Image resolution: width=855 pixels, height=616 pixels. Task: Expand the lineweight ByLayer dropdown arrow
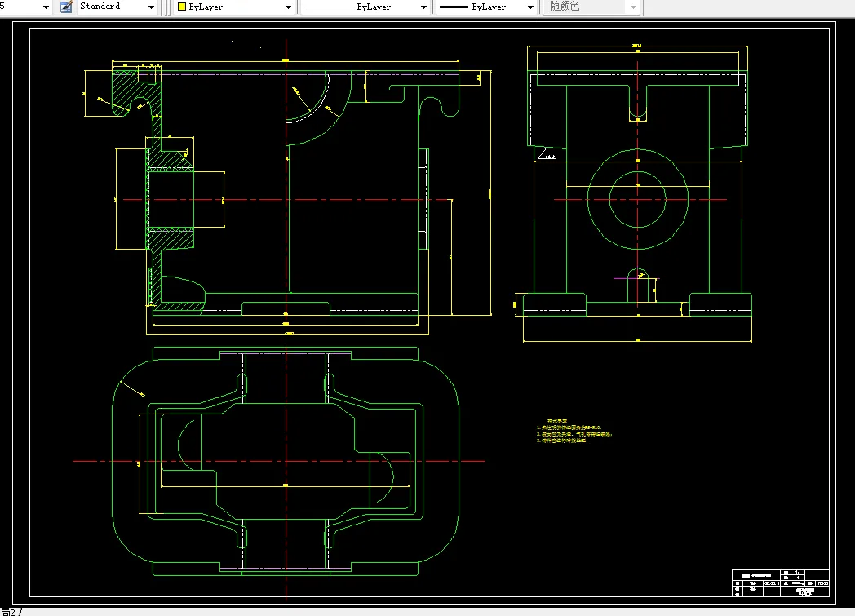coord(530,7)
